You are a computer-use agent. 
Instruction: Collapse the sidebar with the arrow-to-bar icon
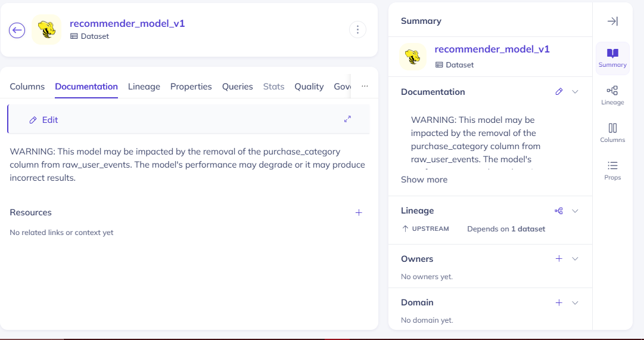[x=612, y=21]
